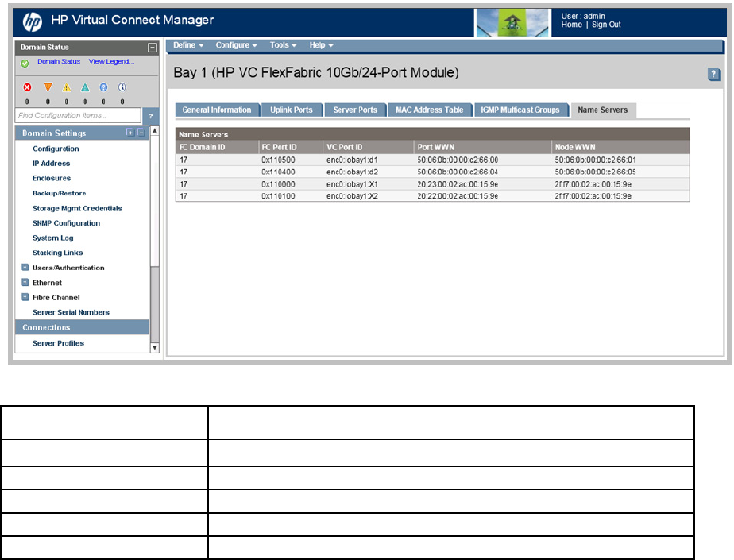The width and height of the screenshot is (734, 560).
Task: Click the Sign Out link
Action: (606, 25)
